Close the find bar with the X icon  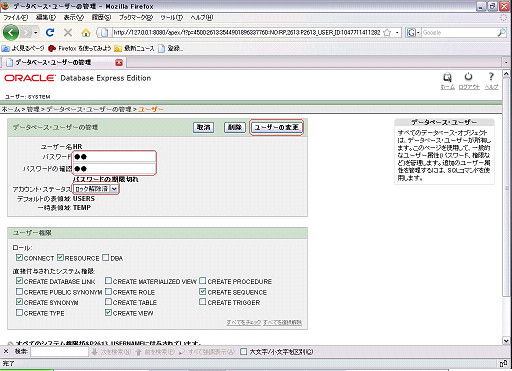coord(6,351)
